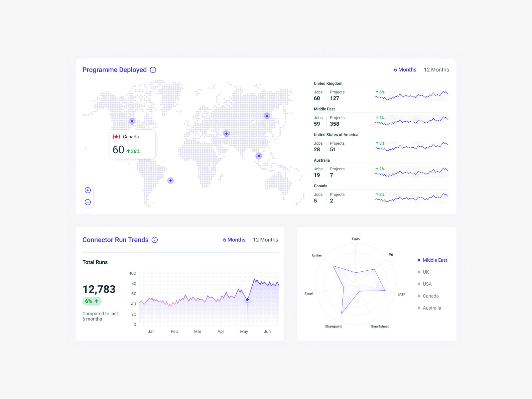Expand the Australia region row
This screenshot has height=399, width=532.
coord(322,160)
